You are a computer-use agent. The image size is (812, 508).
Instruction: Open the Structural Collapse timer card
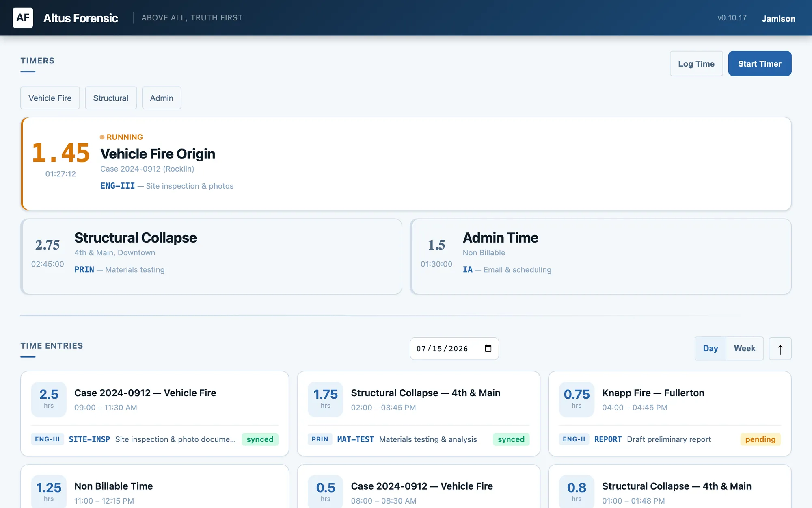point(211,256)
